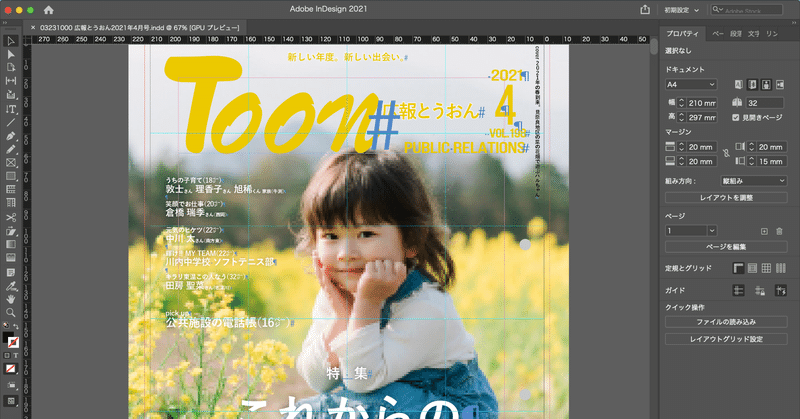Toggle show guides icon in ガイド row
The width and height of the screenshot is (800, 419).
pyautogui.click(x=738, y=290)
